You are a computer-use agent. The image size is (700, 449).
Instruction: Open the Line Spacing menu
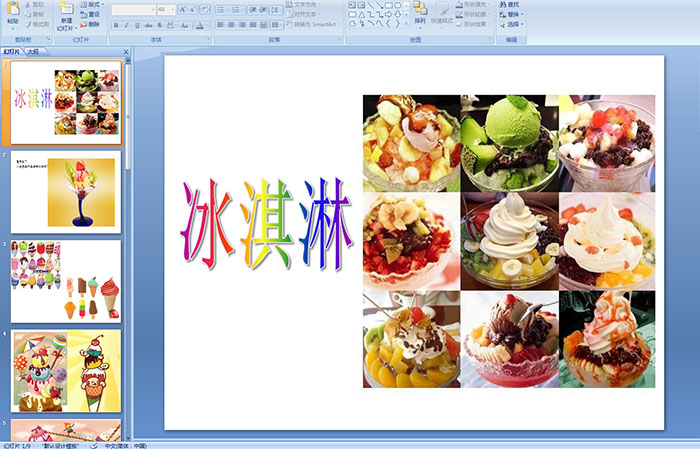[276, 10]
